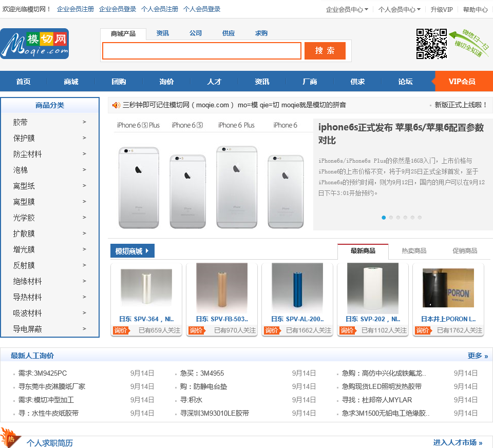The height and width of the screenshot is (448, 493).
Task: Switch to 公司 search tab
Action: tap(196, 33)
